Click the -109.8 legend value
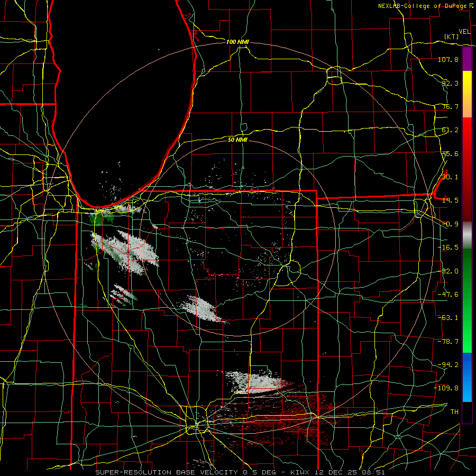The image size is (476, 476). click(x=446, y=388)
